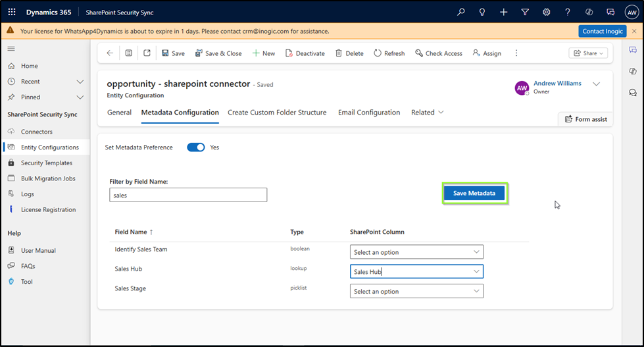Click the Save Metadata button
Viewport: 644px width, 347px height.
pos(474,193)
